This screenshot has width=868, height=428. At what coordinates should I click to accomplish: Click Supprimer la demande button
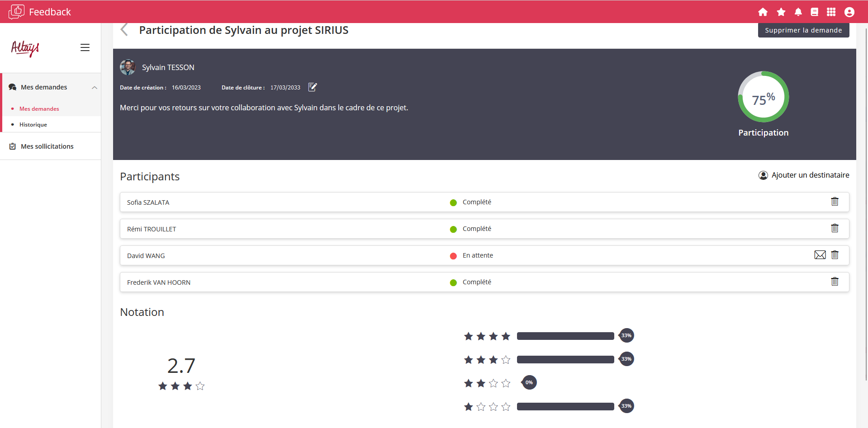tap(803, 30)
